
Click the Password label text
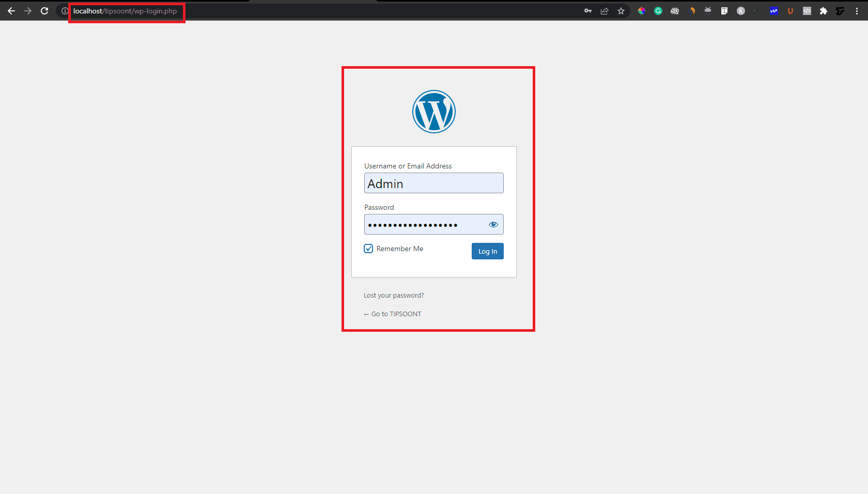pos(379,207)
